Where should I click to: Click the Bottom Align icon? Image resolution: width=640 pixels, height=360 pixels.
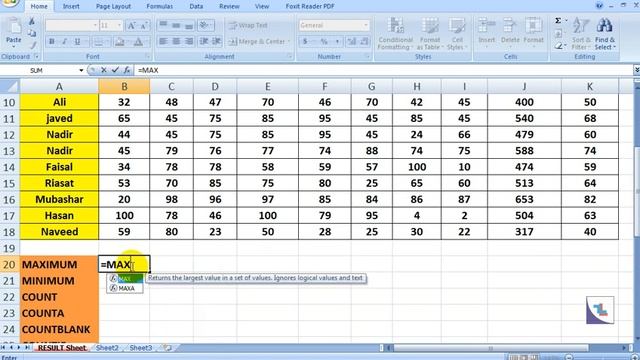click(189, 25)
